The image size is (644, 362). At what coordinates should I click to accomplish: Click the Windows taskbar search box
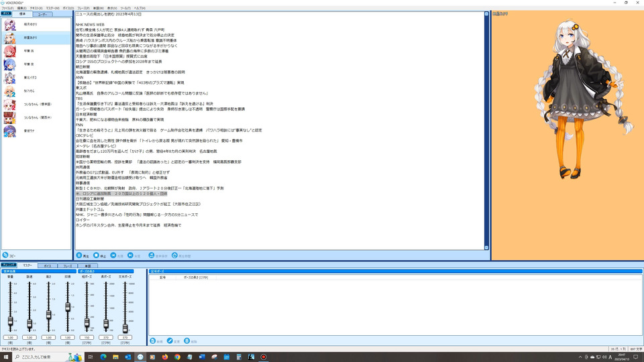pos(48,357)
